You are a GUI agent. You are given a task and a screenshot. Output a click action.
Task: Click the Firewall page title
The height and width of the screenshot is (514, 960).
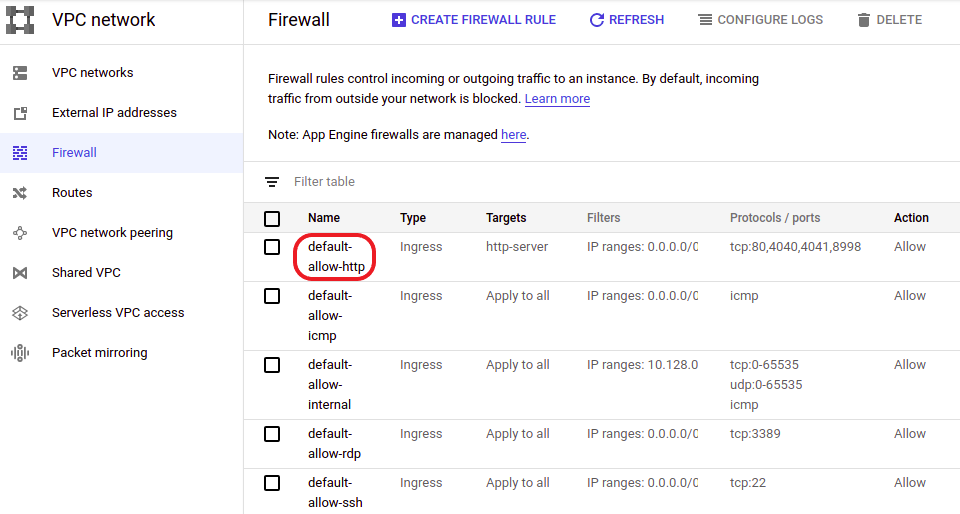299,20
